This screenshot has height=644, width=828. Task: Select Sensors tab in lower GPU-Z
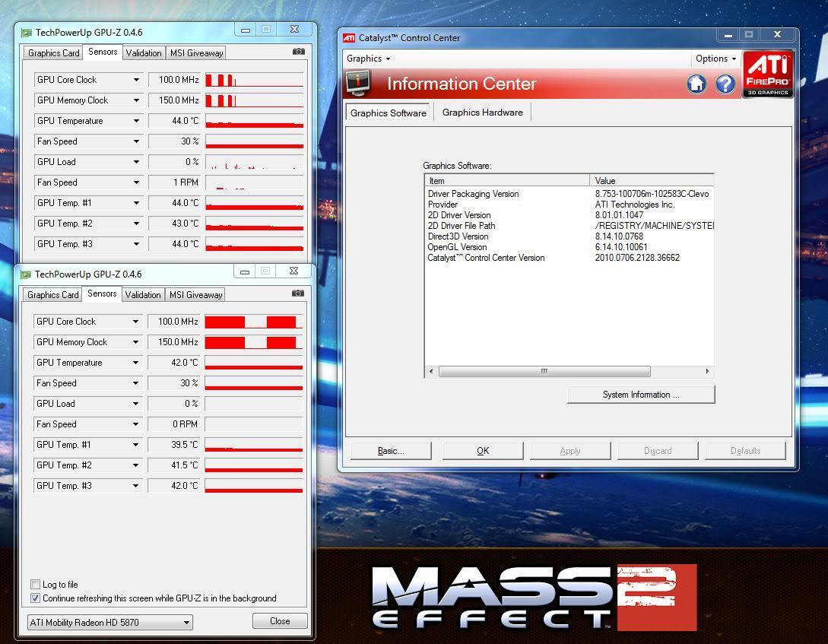point(102,293)
